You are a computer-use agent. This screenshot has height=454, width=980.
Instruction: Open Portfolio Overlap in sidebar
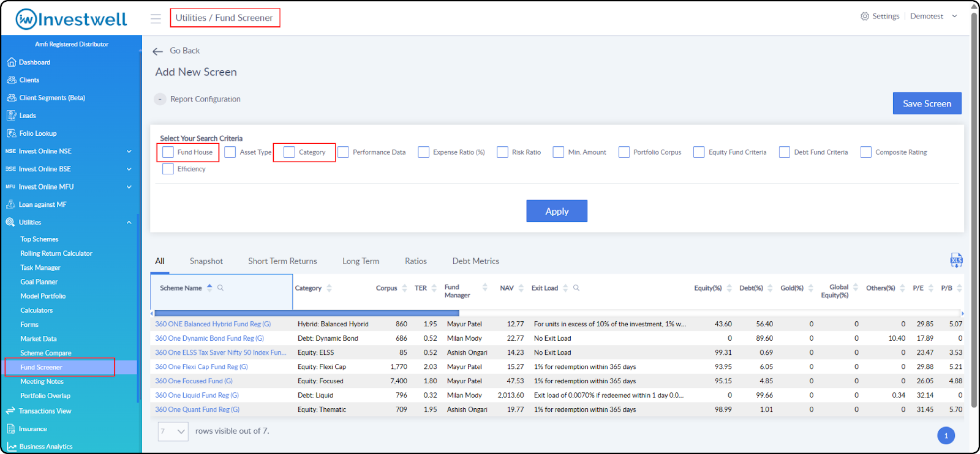tap(45, 396)
